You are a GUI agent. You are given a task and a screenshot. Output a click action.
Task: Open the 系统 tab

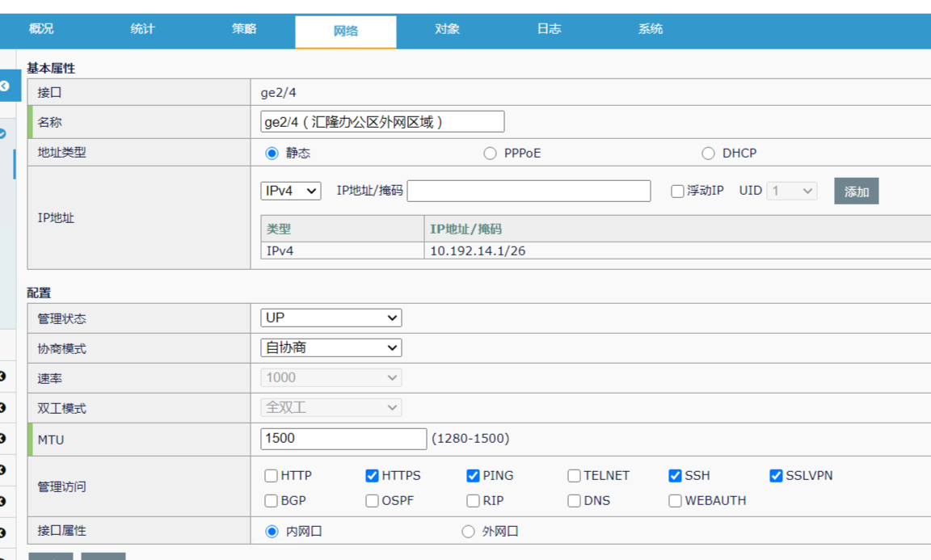[651, 30]
